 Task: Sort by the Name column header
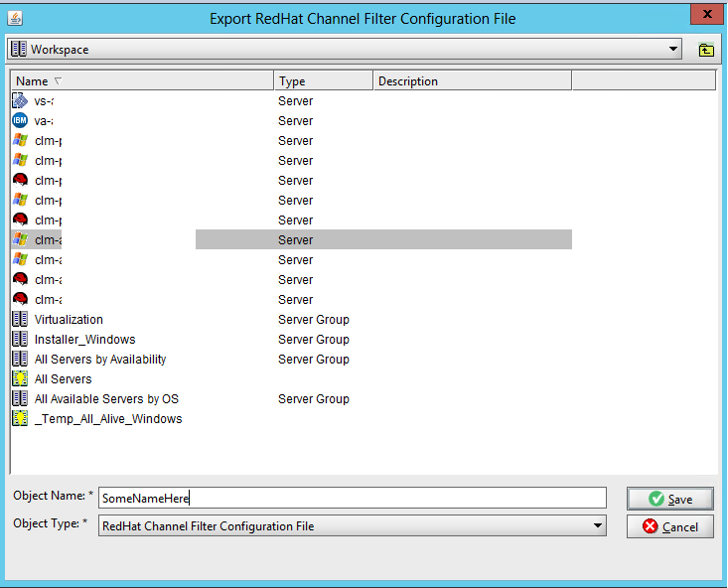[141, 81]
